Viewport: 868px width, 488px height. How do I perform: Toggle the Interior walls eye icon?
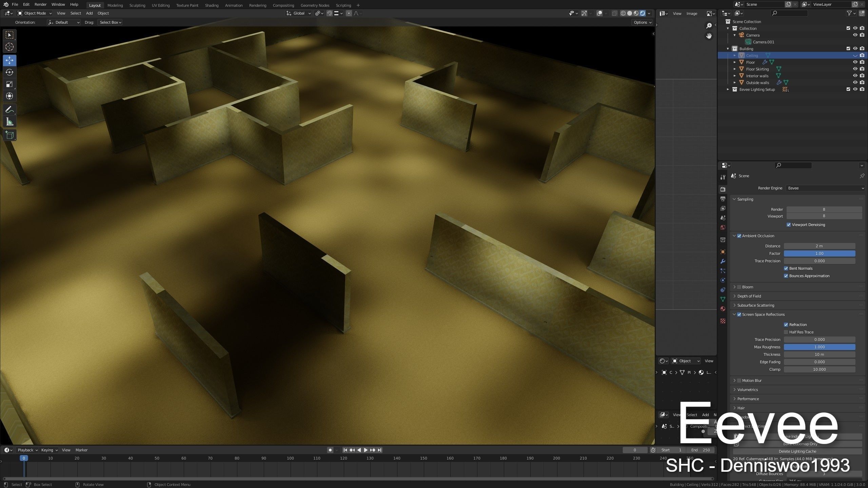click(855, 76)
